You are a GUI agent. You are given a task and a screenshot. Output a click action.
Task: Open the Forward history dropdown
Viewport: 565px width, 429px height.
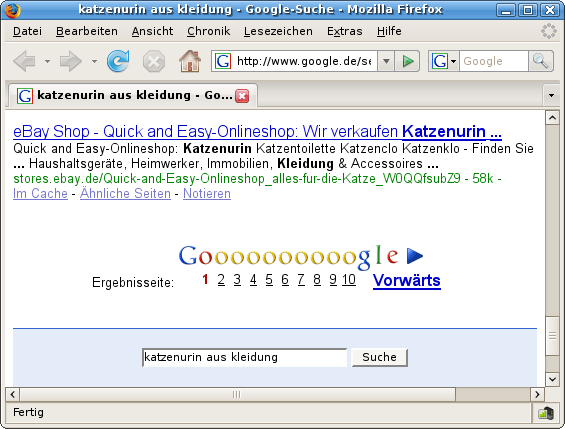(94, 62)
